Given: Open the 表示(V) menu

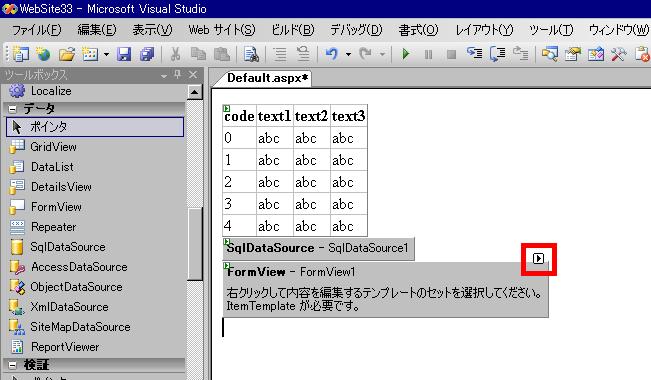Looking at the screenshot, I should tap(152, 30).
